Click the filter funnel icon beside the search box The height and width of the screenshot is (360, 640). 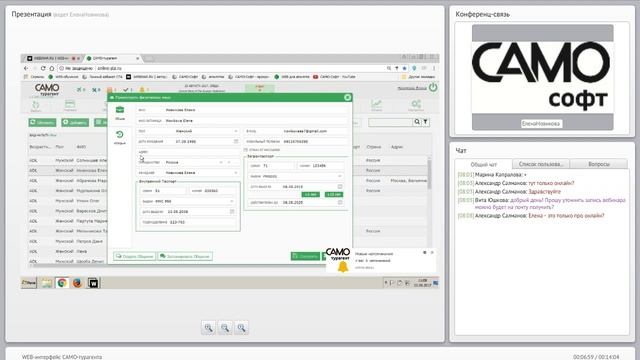(425, 122)
